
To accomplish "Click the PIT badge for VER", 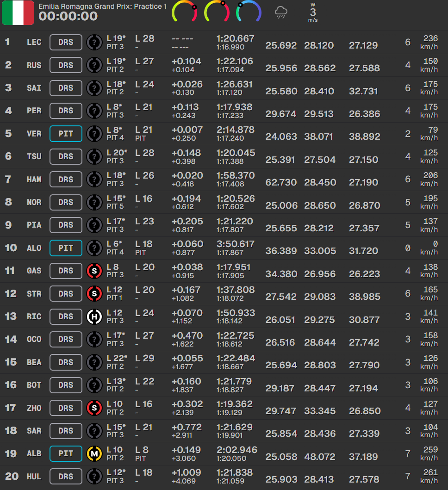I will tap(66, 134).
